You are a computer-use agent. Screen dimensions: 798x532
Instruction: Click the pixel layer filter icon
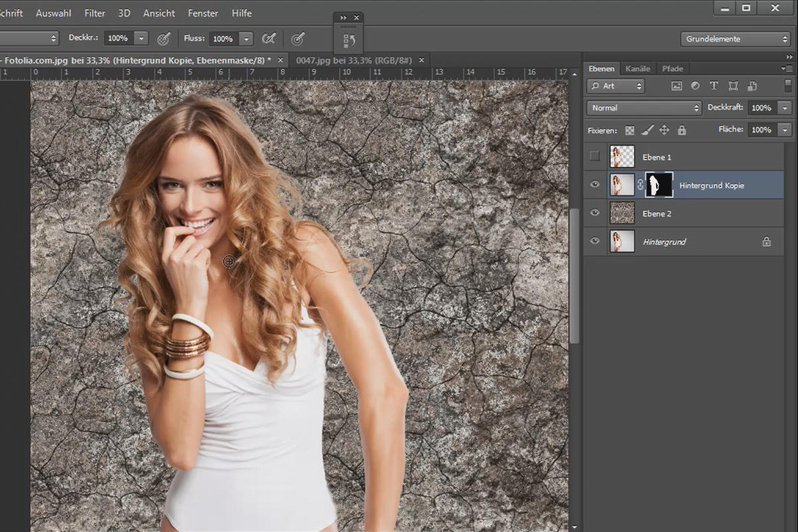pyautogui.click(x=676, y=86)
